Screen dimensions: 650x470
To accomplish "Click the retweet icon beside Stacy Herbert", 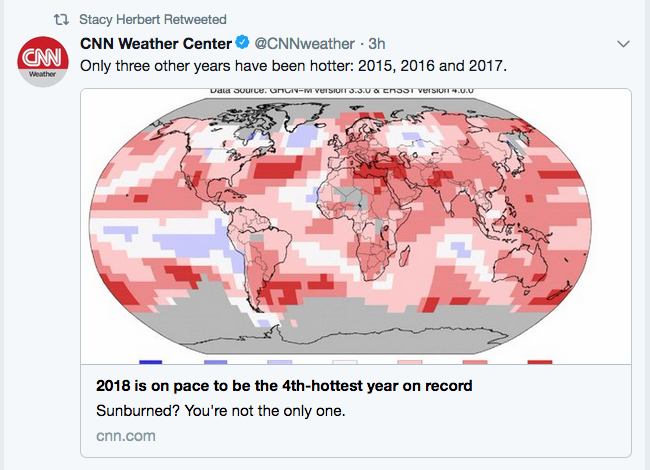I will (61, 19).
